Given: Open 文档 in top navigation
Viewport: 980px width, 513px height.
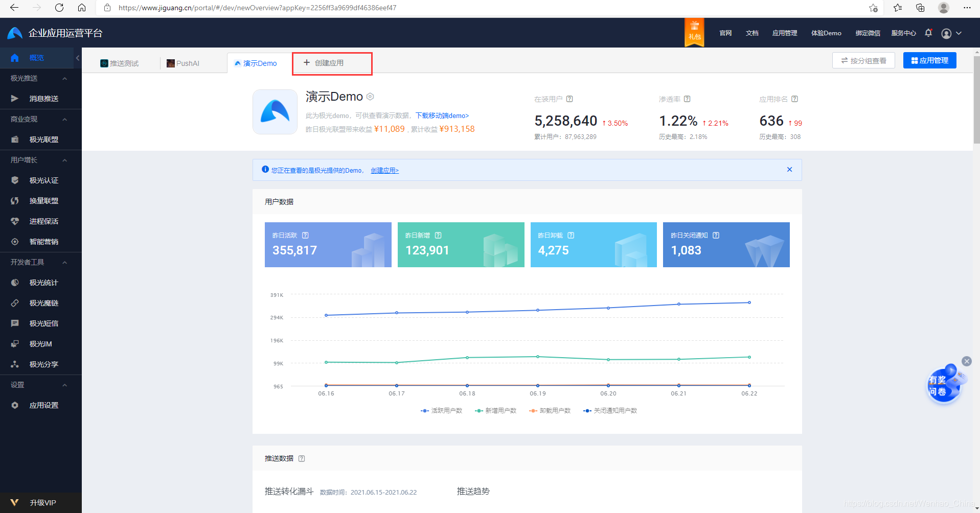Looking at the screenshot, I should [x=752, y=33].
